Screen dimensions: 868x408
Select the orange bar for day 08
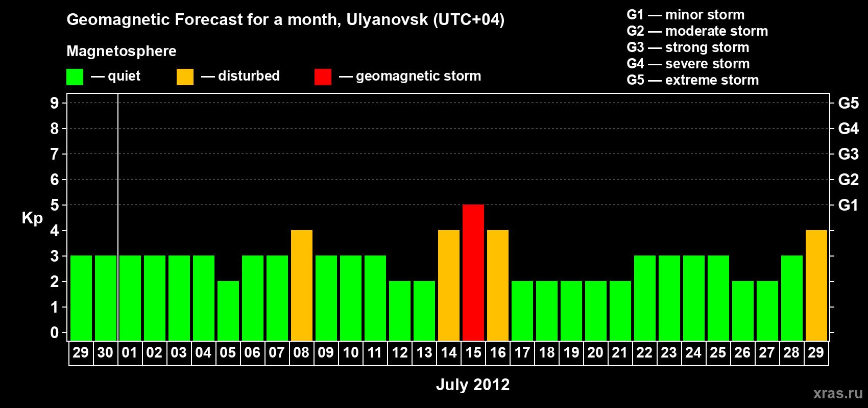coord(302,285)
